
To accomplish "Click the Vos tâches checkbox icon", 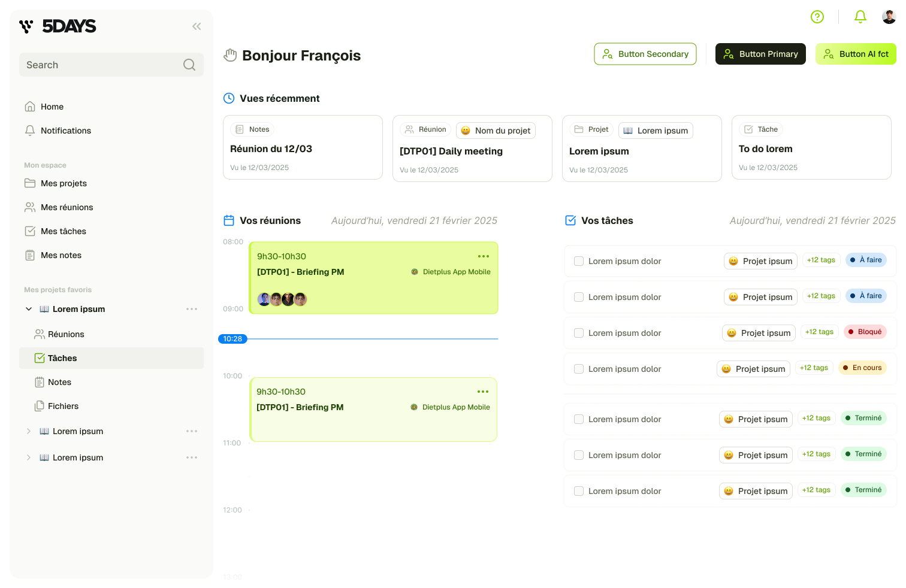I will click(x=570, y=220).
